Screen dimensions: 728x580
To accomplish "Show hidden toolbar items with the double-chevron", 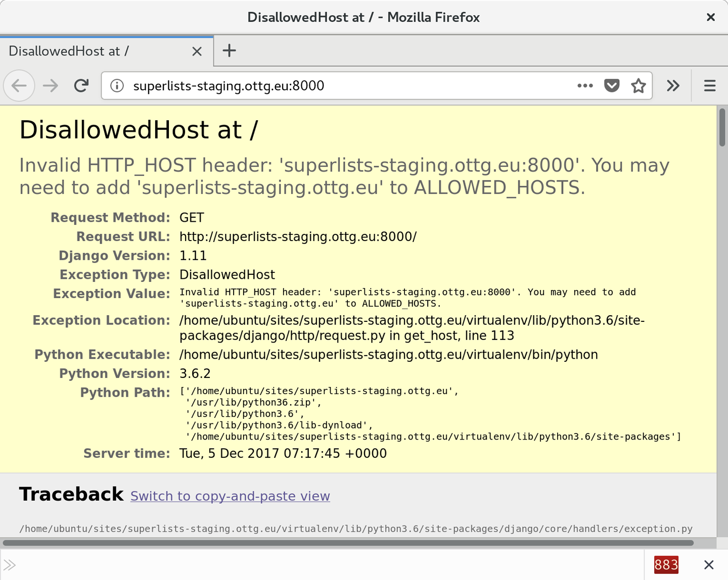I will point(673,86).
